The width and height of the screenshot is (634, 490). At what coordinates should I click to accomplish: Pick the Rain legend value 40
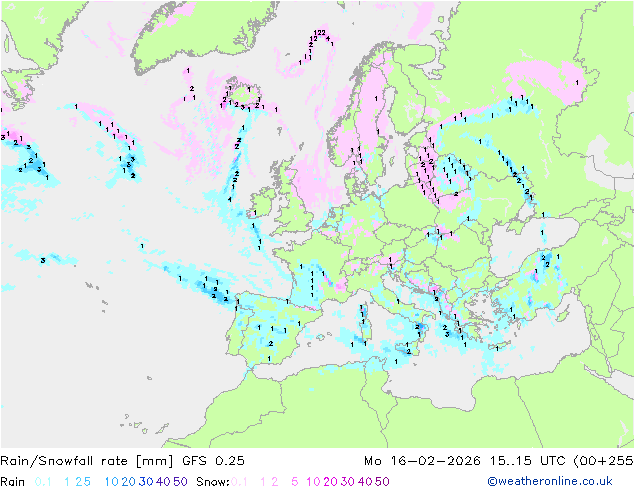click(x=163, y=482)
